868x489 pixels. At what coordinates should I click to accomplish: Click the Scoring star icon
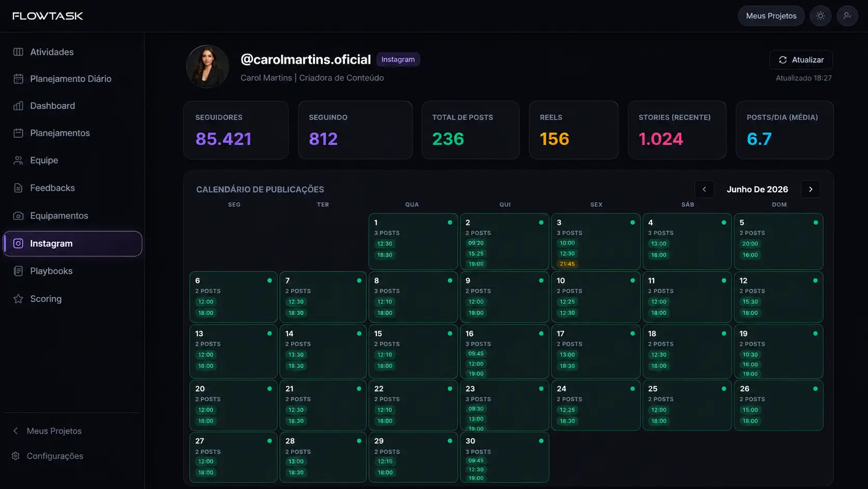pyautogui.click(x=18, y=299)
